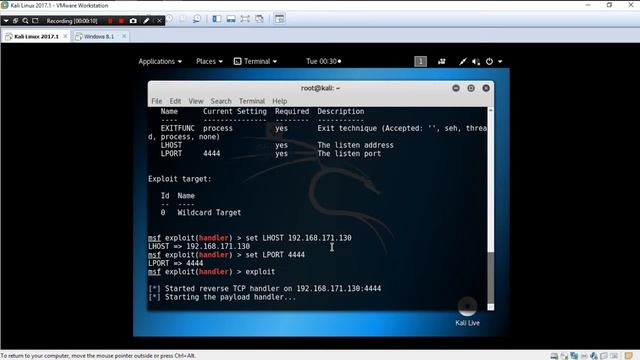Click 'set LHOST 192.168.171.130' command text
This screenshot has height=360, width=640.
[298, 238]
